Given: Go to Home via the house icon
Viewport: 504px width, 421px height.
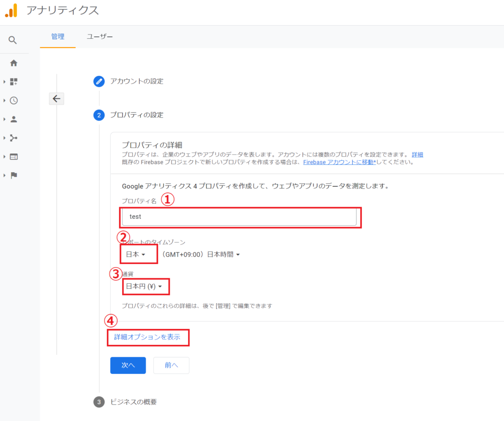Looking at the screenshot, I should (x=13, y=63).
